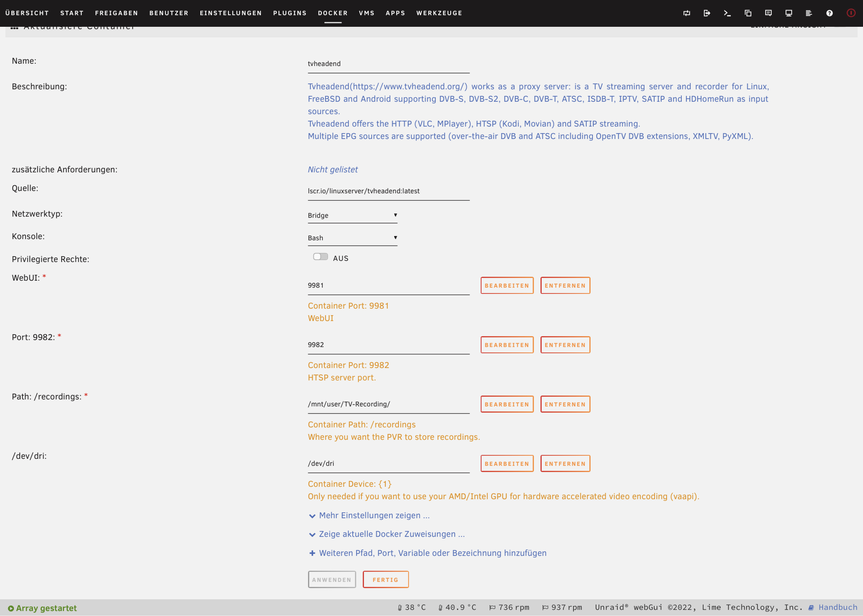The image size is (863, 616).
Task: Click Bearbeiten for WebUI port
Action: pos(507,286)
